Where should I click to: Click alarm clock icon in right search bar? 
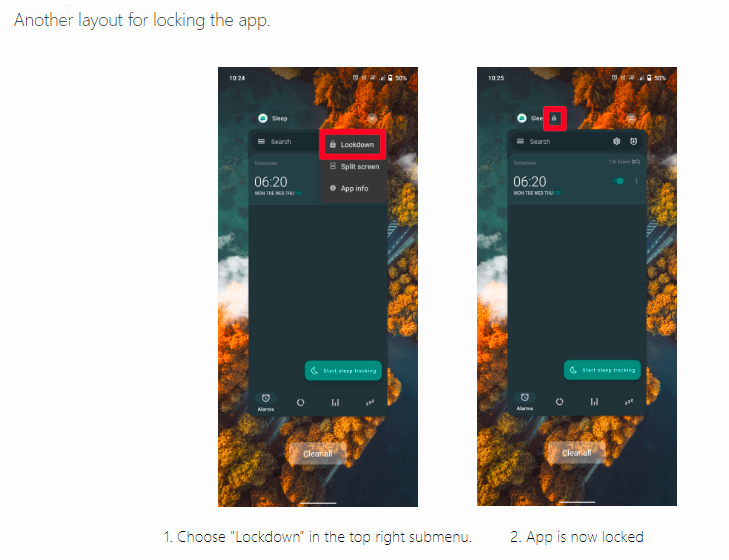[x=634, y=141]
